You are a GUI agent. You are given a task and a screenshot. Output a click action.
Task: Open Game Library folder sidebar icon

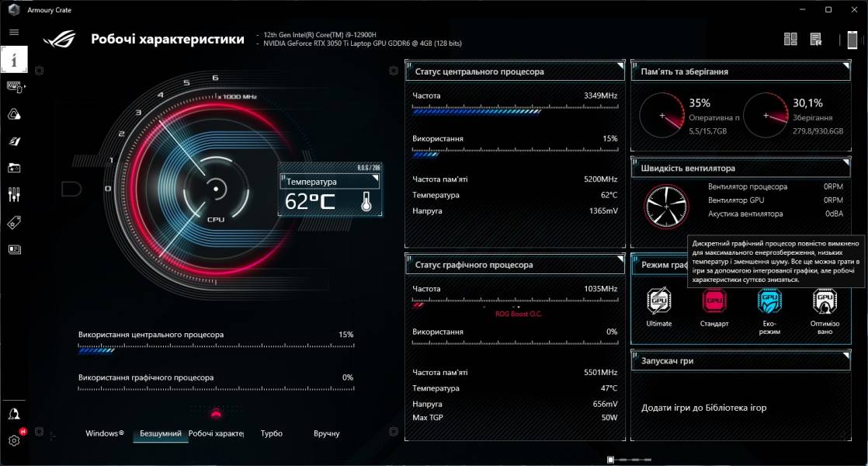pyautogui.click(x=14, y=168)
